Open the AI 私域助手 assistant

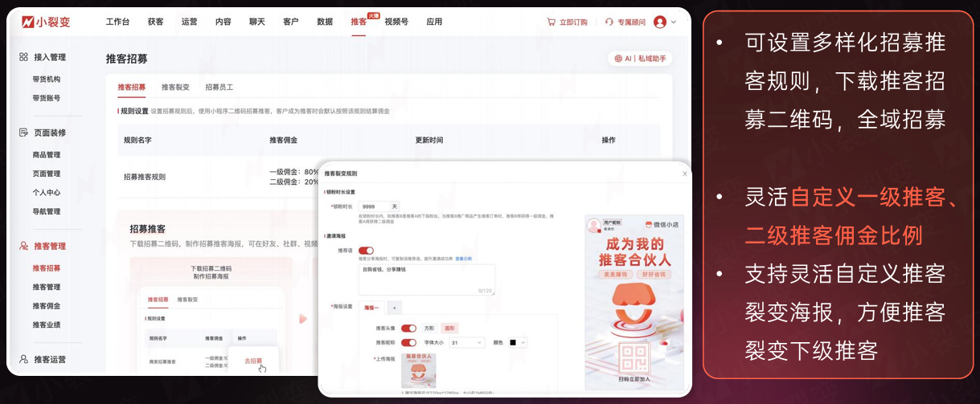point(640,59)
